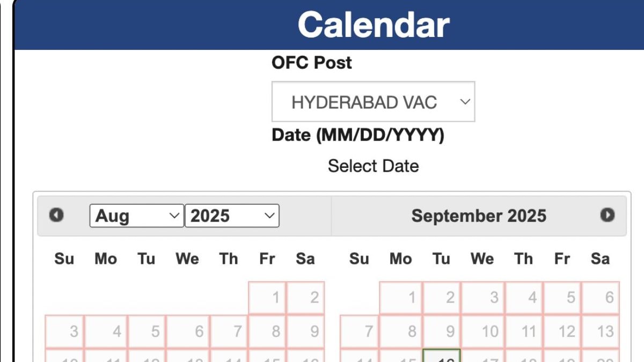This screenshot has width=644, height=362.
Task: Choose August 8 in the calendar
Action: pyautogui.click(x=267, y=331)
